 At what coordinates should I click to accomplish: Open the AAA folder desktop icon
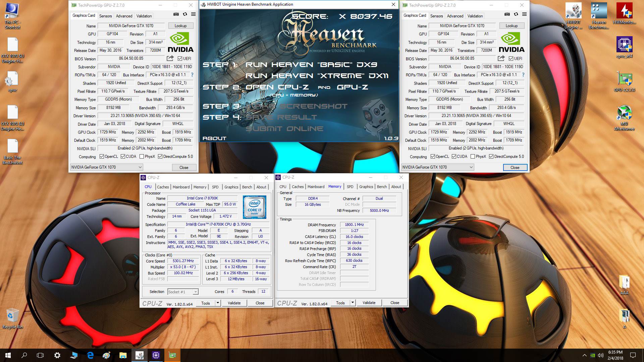click(624, 285)
